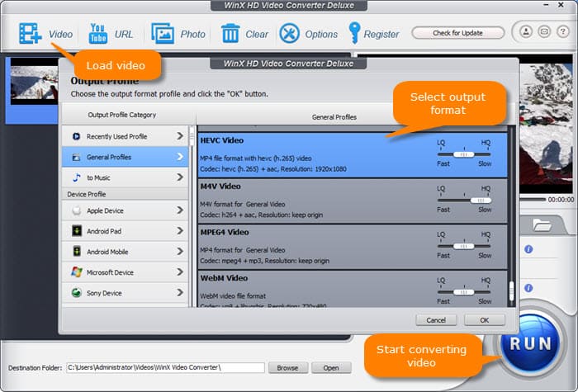The width and height of the screenshot is (578, 392).
Task: Select the MPEG4 Video profile
Action: point(353,248)
